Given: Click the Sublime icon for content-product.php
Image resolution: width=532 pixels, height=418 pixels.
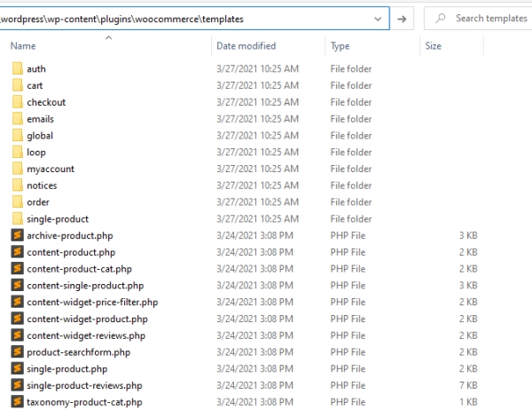Looking at the screenshot, I should [x=18, y=252].
